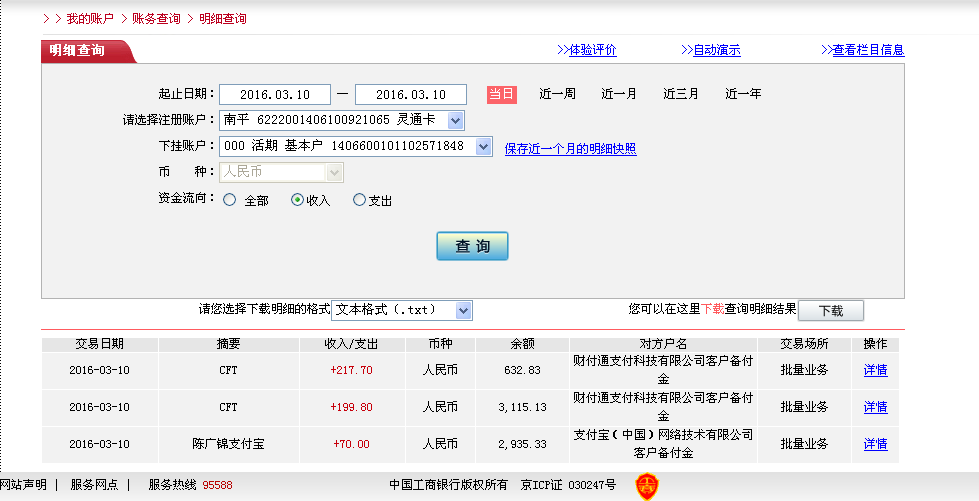Open 详情 for the +217.70 transaction

[875, 370]
